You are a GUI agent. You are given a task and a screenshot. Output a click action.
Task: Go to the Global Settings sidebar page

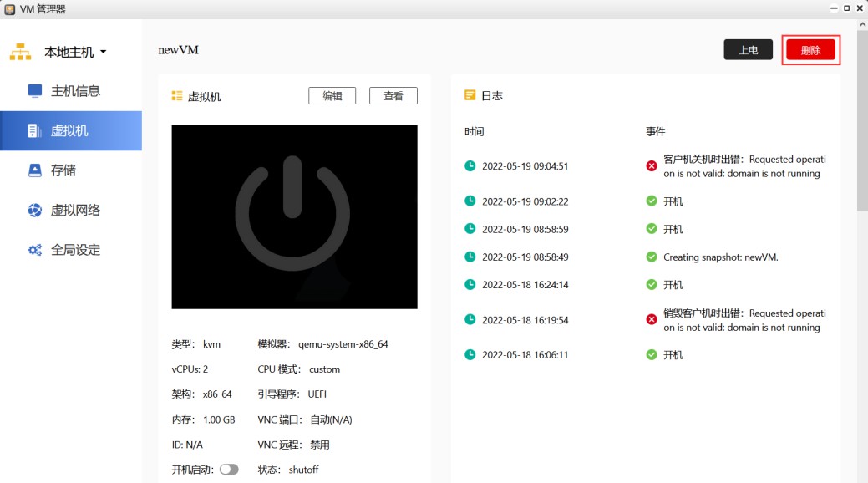[x=75, y=250]
